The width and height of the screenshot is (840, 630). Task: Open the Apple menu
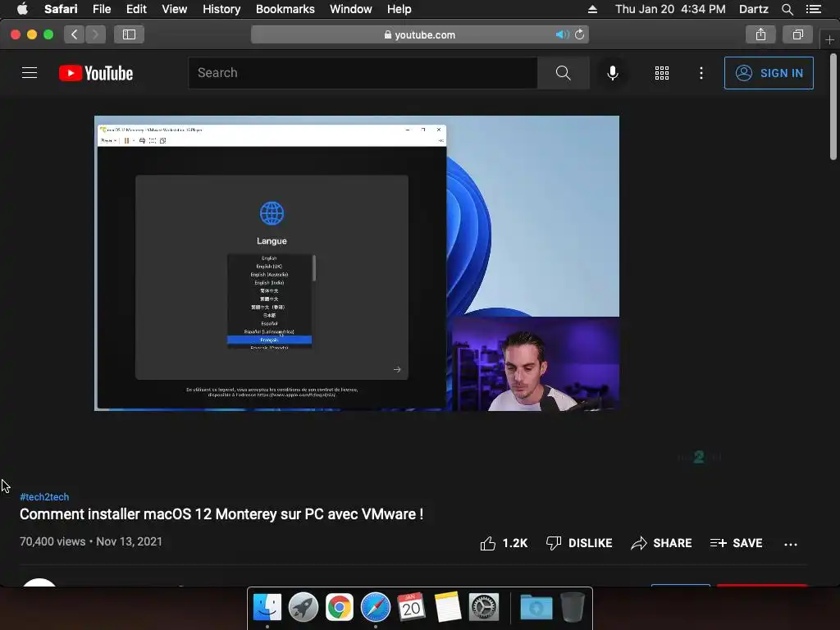tap(22, 9)
